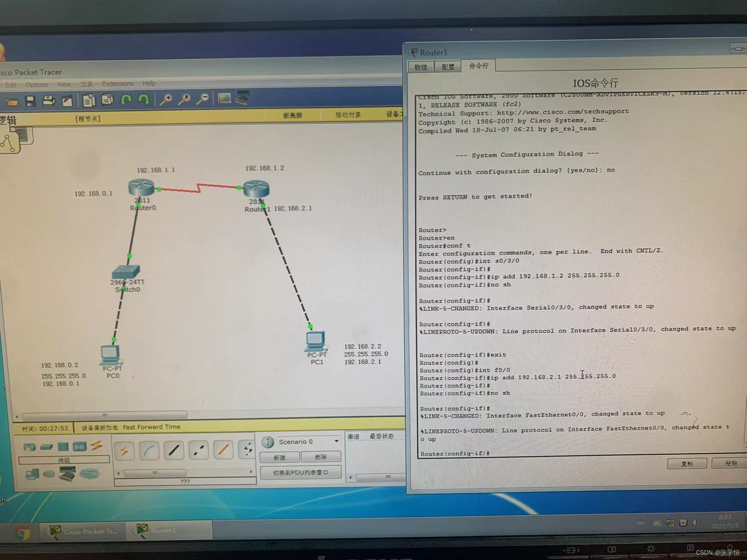Select the PC0 computer on the canvas

point(111,355)
